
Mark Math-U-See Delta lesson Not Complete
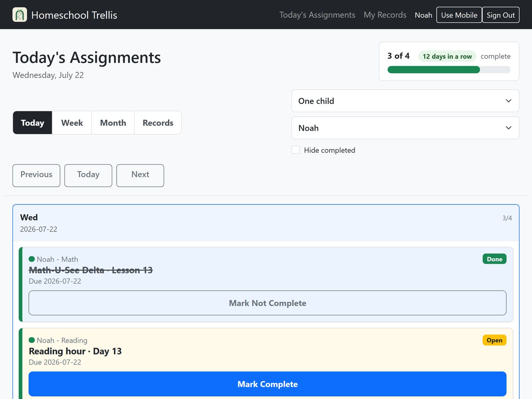[x=268, y=303]
